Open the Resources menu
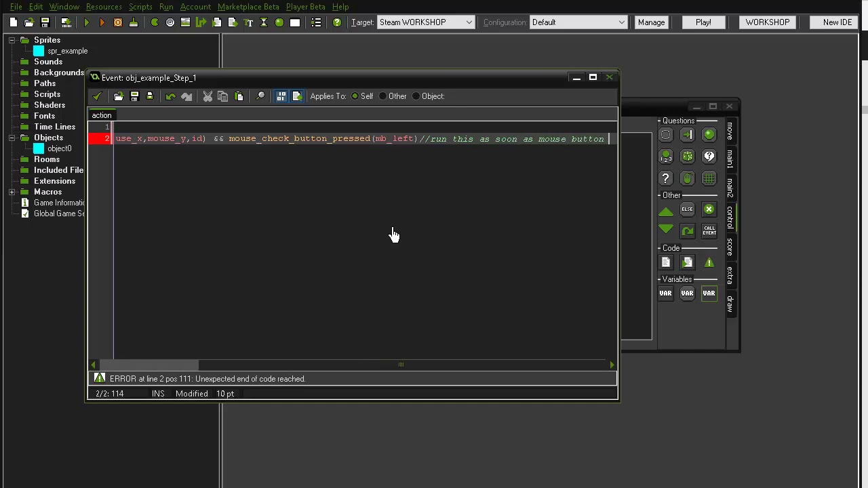This screenshot has width=868, height=488. coord(104,7)
